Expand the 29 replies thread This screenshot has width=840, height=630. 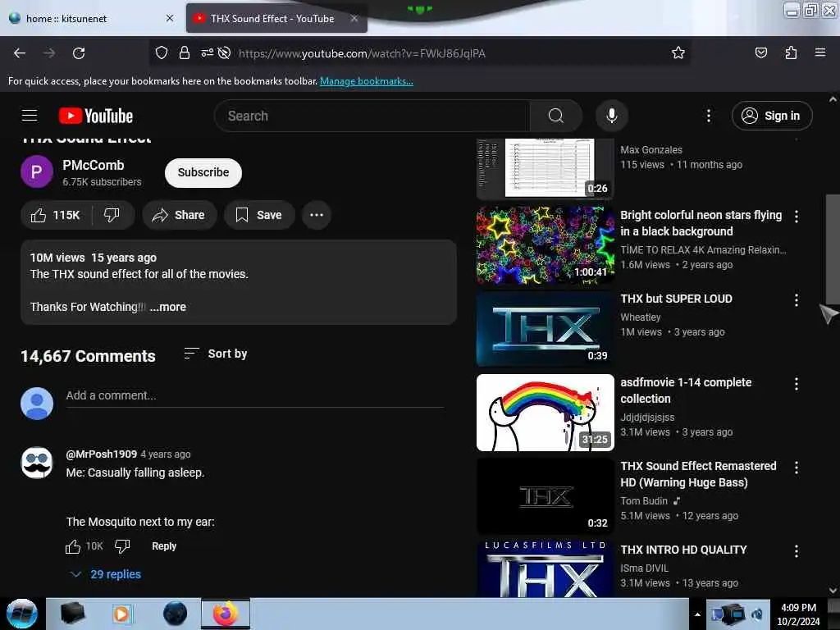[x=106, y=574]
